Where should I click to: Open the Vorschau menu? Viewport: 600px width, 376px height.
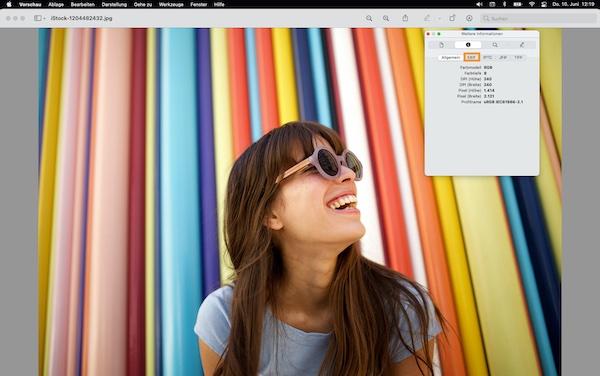(x=30, y=5)
